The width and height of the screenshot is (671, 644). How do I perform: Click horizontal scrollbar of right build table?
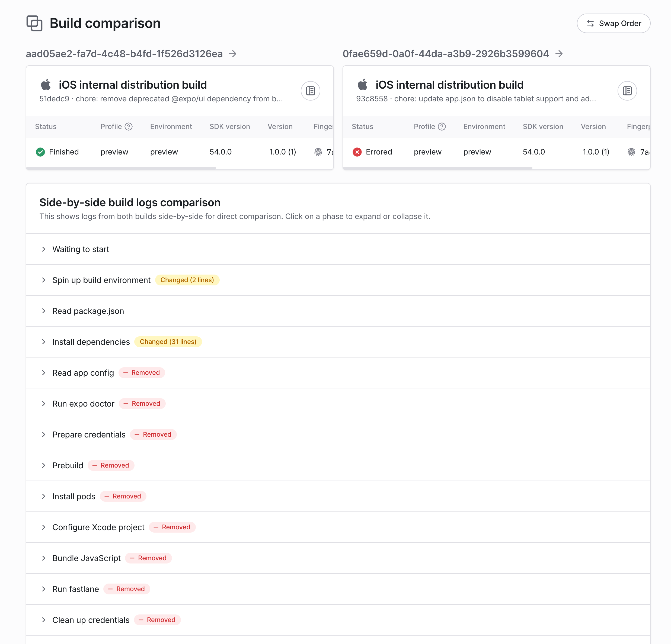pyautogui.click(x=437, y=168)
